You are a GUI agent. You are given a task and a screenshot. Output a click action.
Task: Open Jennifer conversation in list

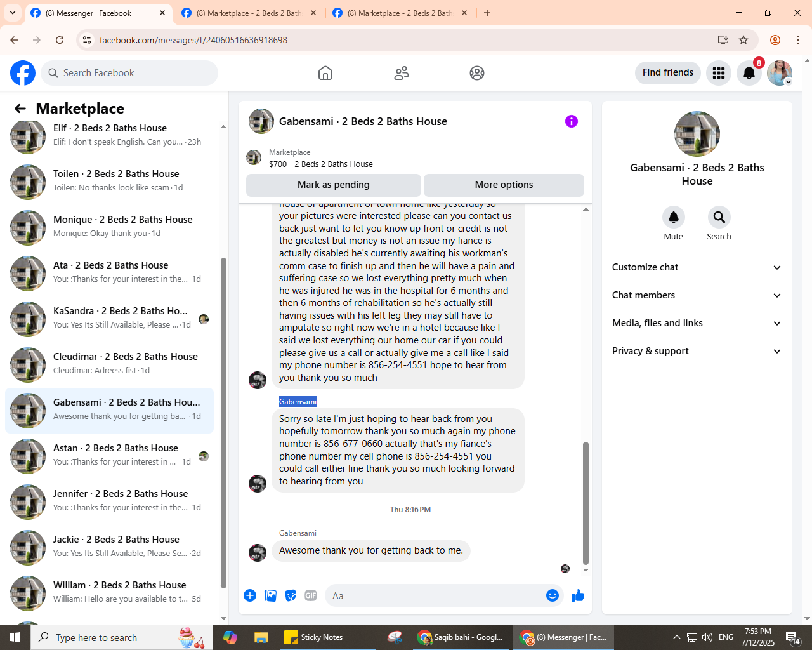[109, 502]
